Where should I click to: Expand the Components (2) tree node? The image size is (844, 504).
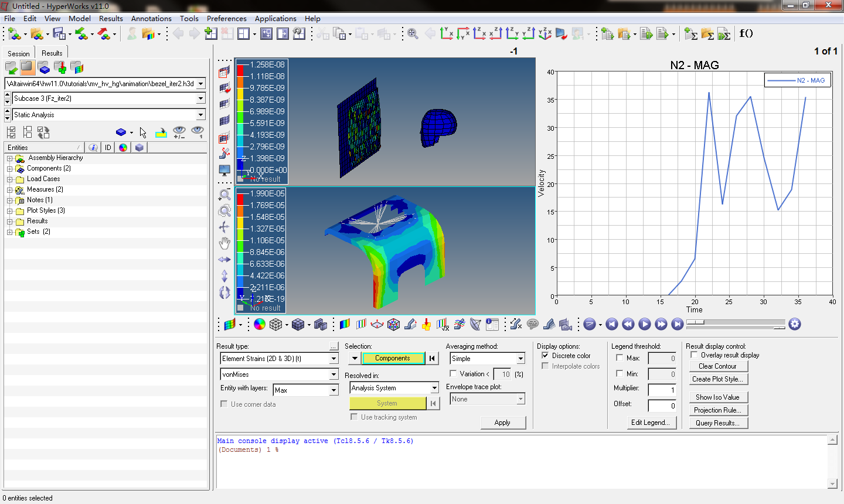coord(9,169)
